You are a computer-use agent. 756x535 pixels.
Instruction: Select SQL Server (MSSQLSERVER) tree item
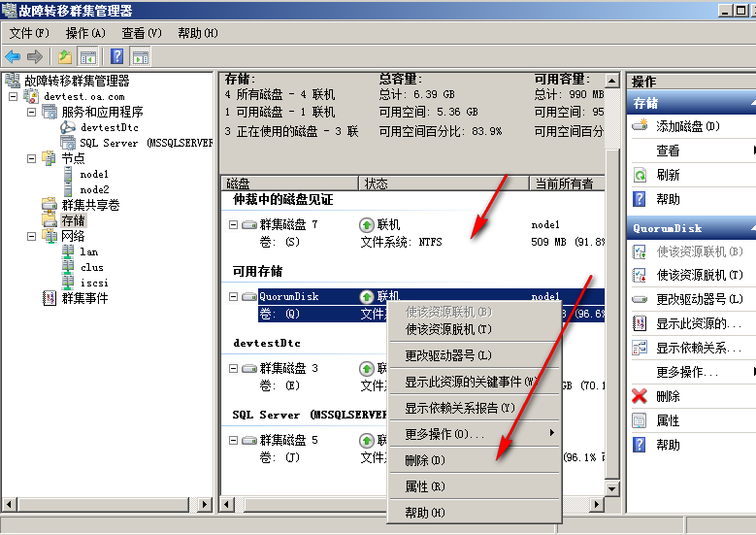(147, 144)
